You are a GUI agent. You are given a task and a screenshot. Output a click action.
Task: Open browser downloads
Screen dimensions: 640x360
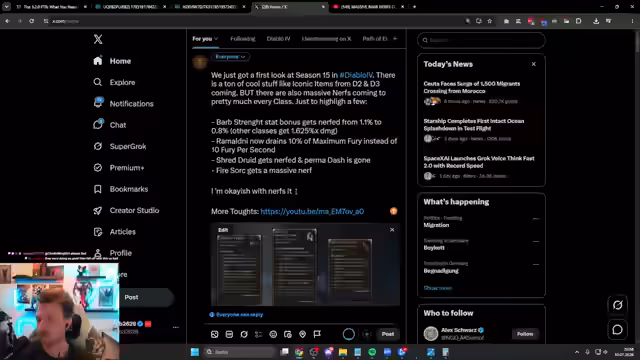[x=596, y=21]
